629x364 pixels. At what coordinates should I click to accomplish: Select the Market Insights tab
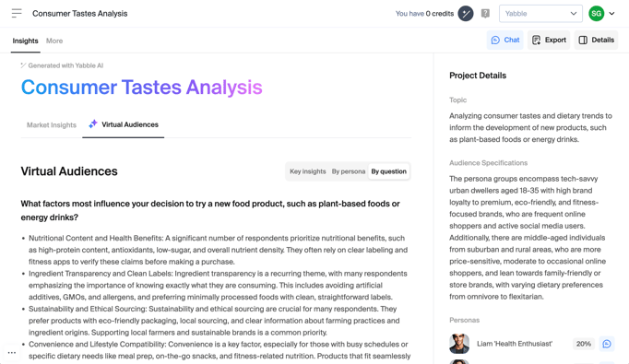pyautogui.click(x=52, y=125)
